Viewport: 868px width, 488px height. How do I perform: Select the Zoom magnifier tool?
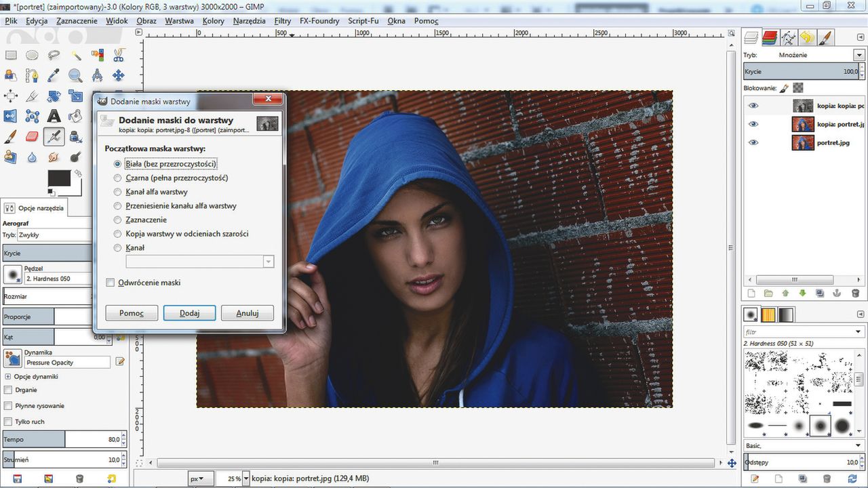(75, 75)
